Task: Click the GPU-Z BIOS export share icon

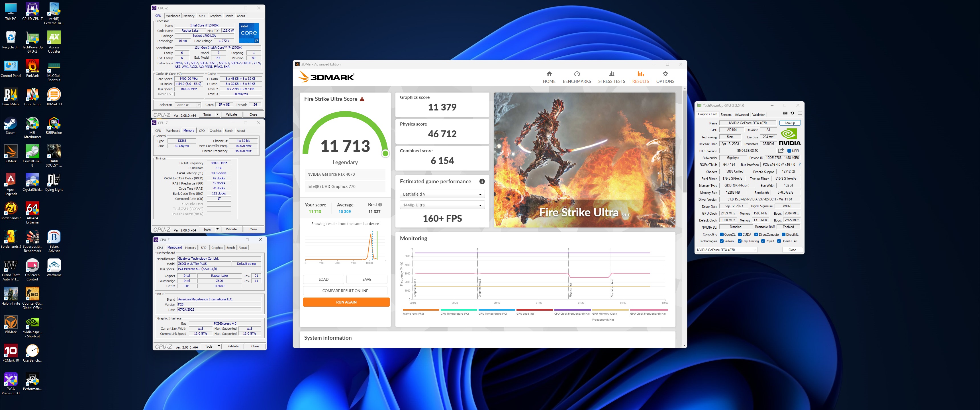Action: (781, 151)
